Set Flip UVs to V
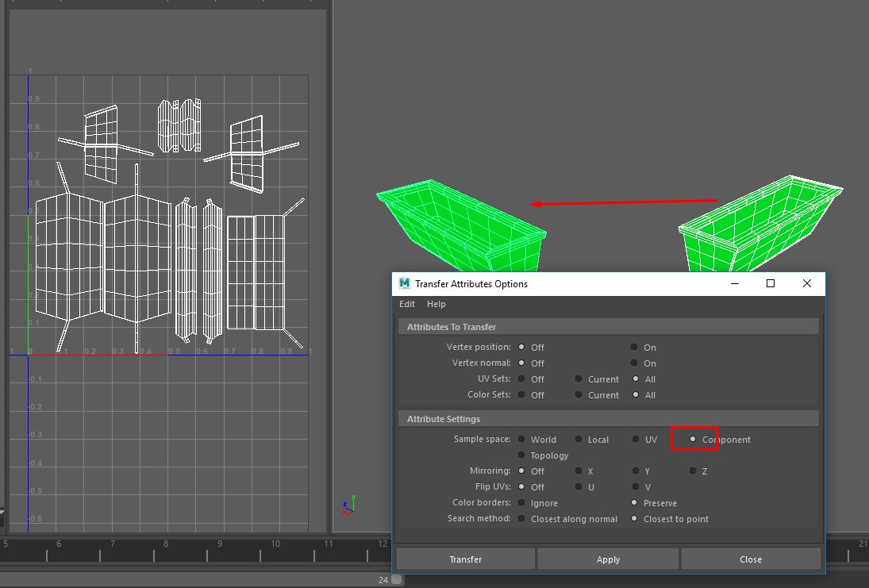The image size is (869, 588). (636, 486)
